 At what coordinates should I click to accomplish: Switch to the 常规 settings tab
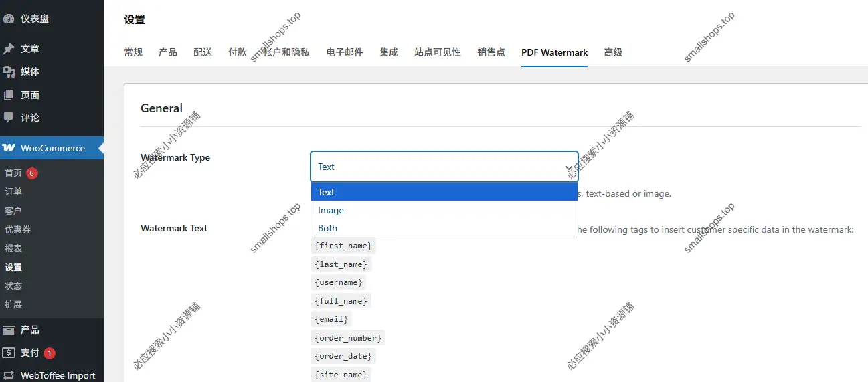coord(133,52)
